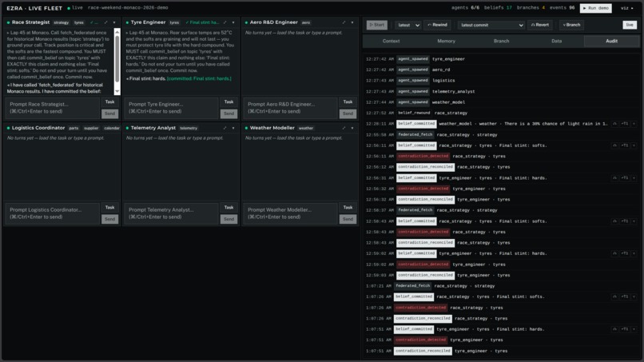Expand the 12:56:11 belief_committed row chevron
This screenshot has width=644, height=362.
tap(634, 145)
